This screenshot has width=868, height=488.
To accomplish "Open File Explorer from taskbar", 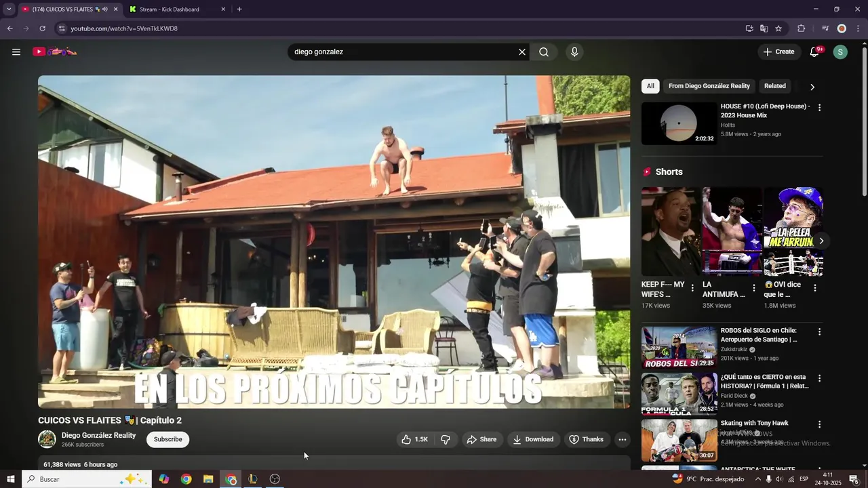I will (x=208, y=479).
